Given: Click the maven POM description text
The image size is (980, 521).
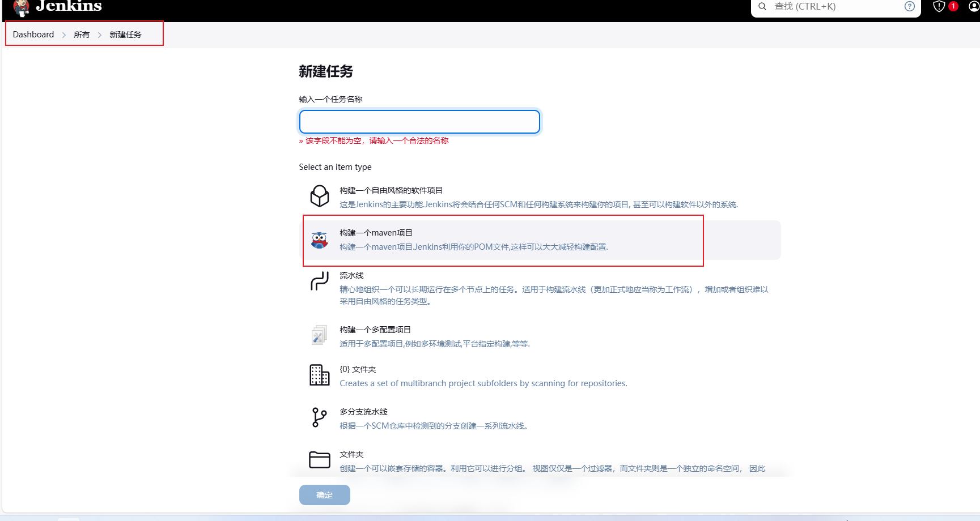Looking at the screenshot, I should pos(474,247).
